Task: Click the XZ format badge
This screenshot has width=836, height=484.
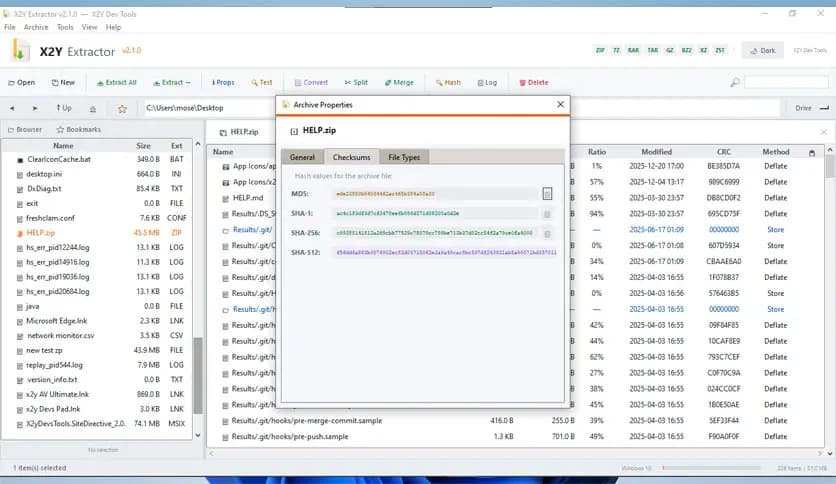Action: click(x=703, y=50)
